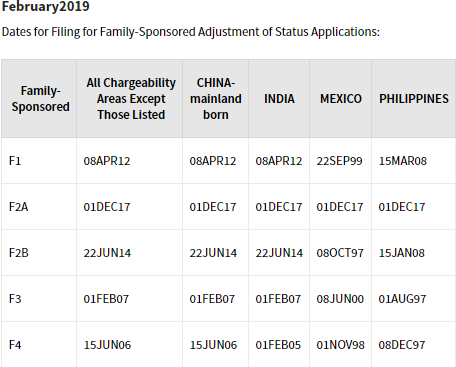Click the F1 row label

point(15,161)
